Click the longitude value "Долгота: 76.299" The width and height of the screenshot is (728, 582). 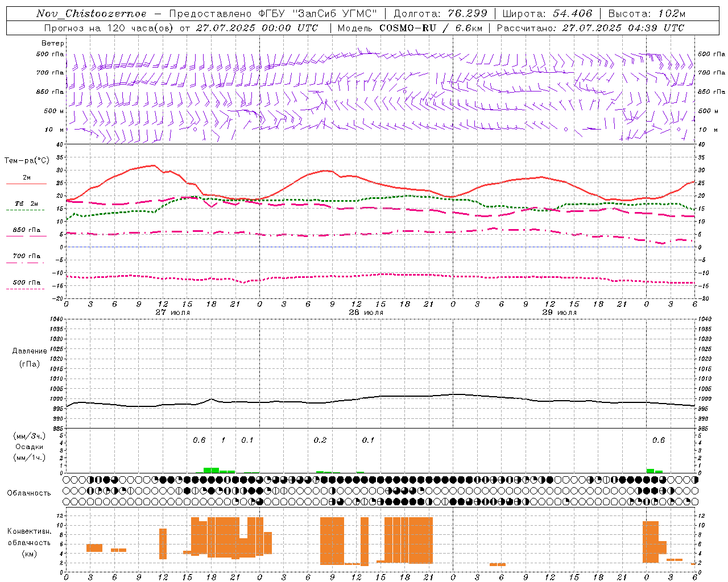point(440,14)
